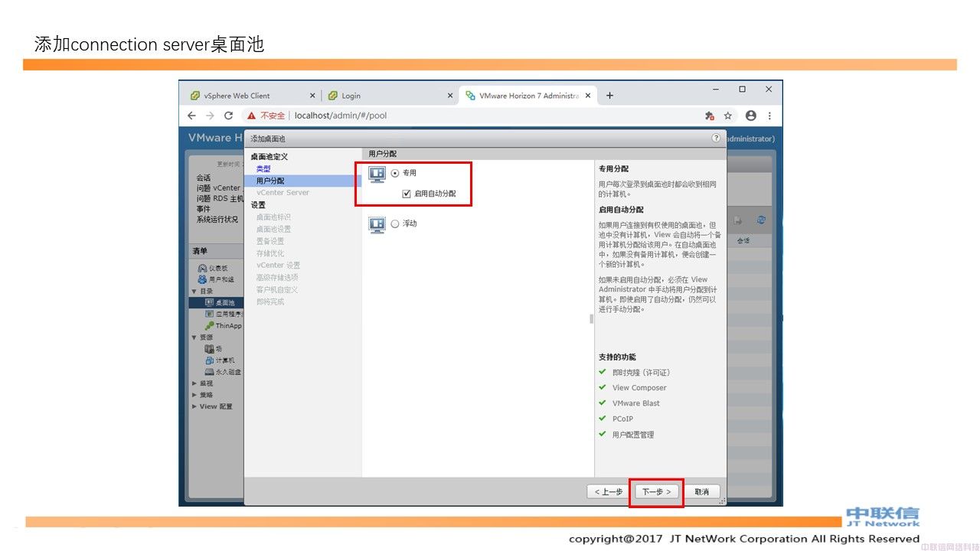This screenshot has width=980, height=551.
Task: Go to the 类型 step in wizard
Action: tap(263, 168)
